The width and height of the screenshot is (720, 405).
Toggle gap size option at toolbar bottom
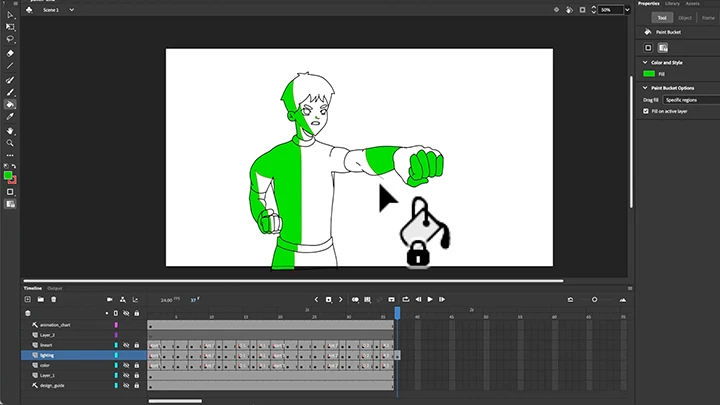tap(10, 204)
